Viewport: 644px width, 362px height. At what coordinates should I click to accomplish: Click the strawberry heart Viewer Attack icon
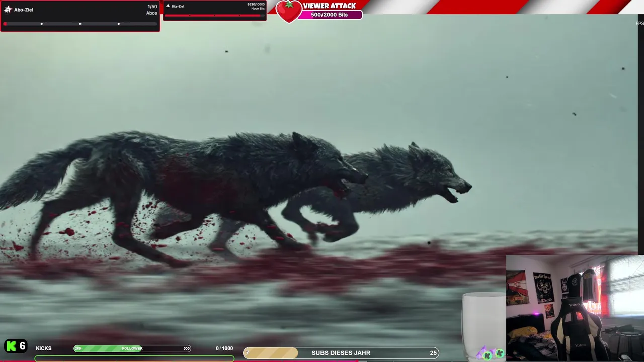(289, 11)
